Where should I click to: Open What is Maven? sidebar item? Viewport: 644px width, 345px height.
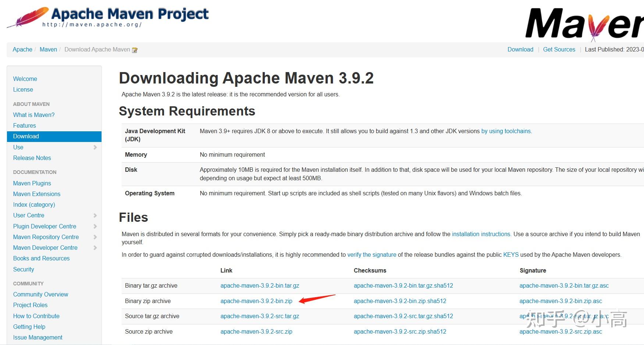tap(34, 115)
